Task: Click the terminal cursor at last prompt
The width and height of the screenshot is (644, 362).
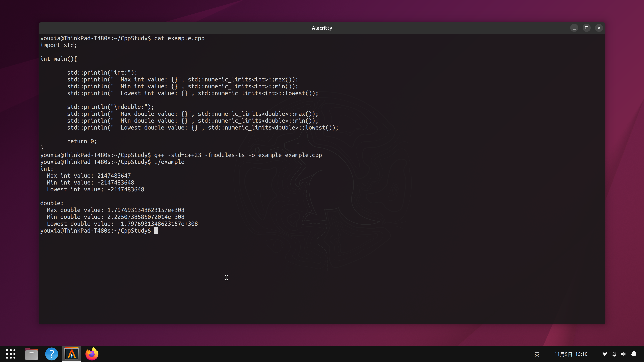Action: pyautogui.click(x=156, y=231)
